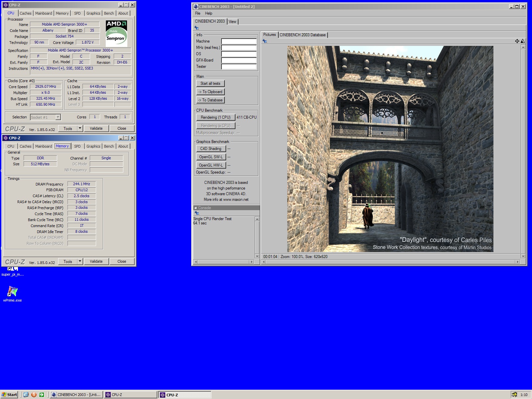Select the Pictures tab
The width and height of the screenshot is (532, 399).
[x=269, y=35]
